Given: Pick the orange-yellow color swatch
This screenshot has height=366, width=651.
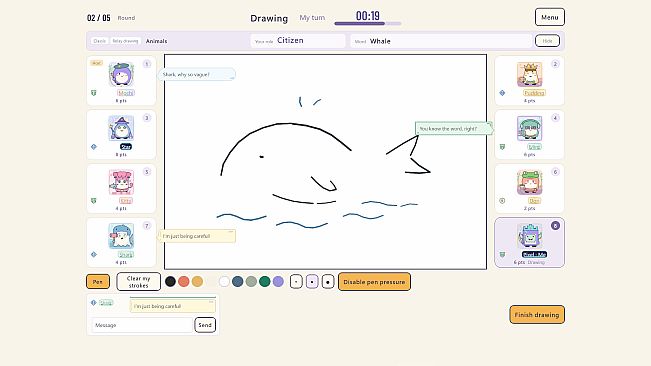Looking at the screenshot, I should (197, 282).
